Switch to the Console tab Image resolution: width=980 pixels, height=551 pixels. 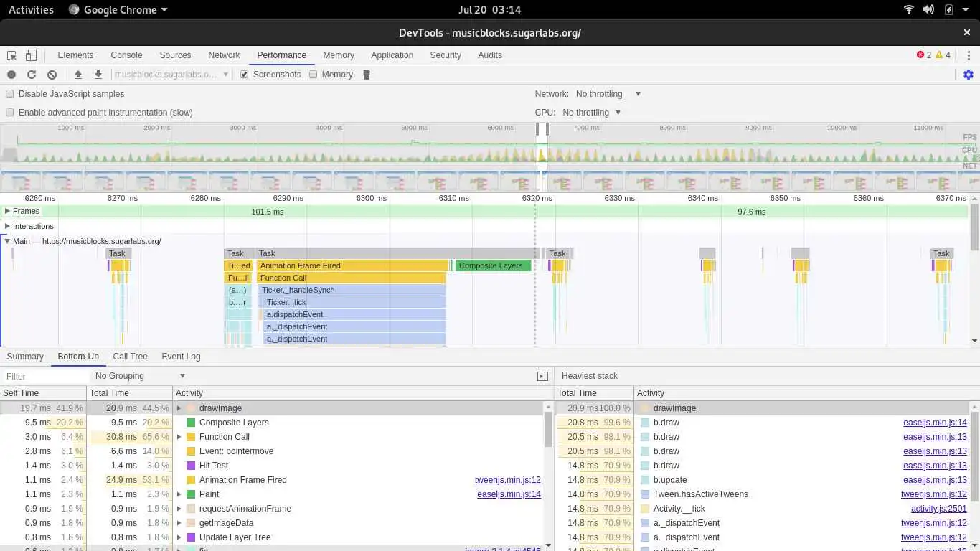126,55
